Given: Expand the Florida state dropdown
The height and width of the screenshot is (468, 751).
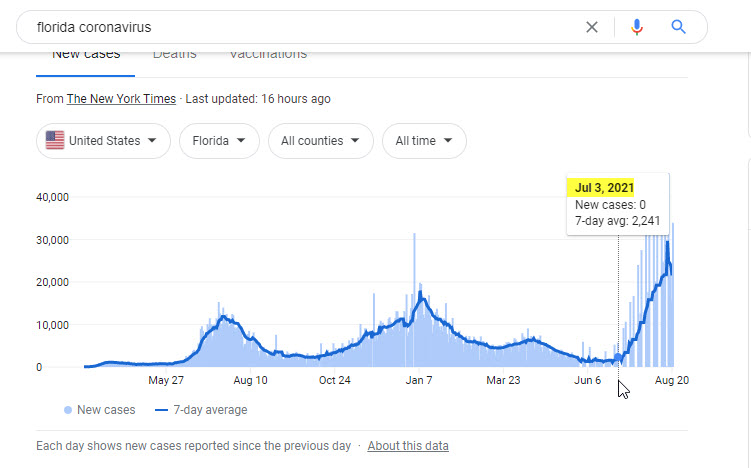Looking at the screenshot, I should (219, 141).
